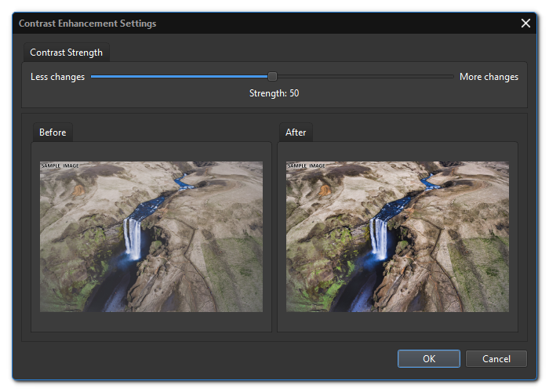Click the blue river bend in After preview
The width and height of the screenshot is (549, 392).
tap(430, 183)
